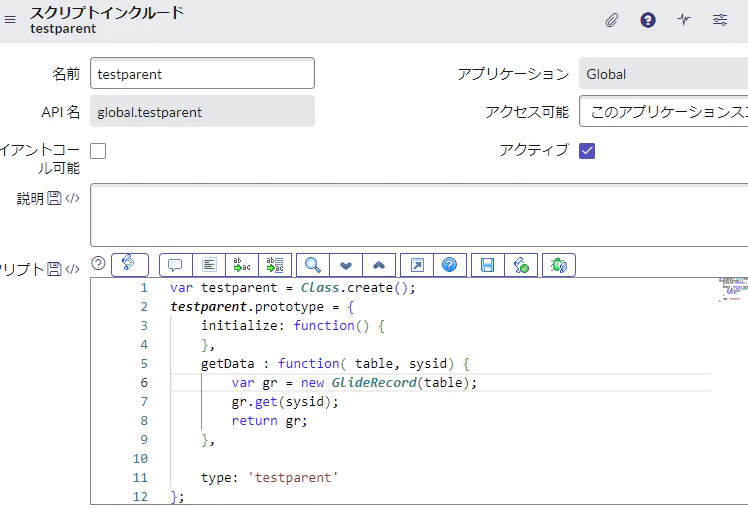
Task: Save script with floppy disk icon
Action: click(x=488, y=265)
